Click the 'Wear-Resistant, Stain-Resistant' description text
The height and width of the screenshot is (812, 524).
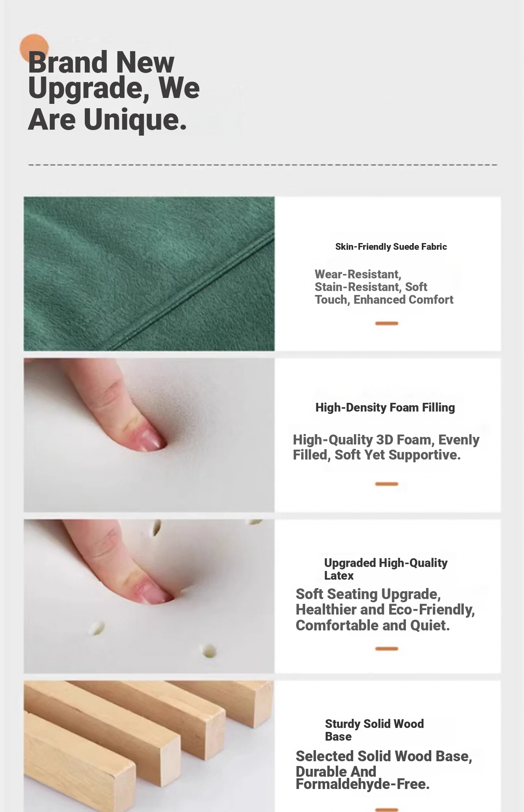(384, 287)
